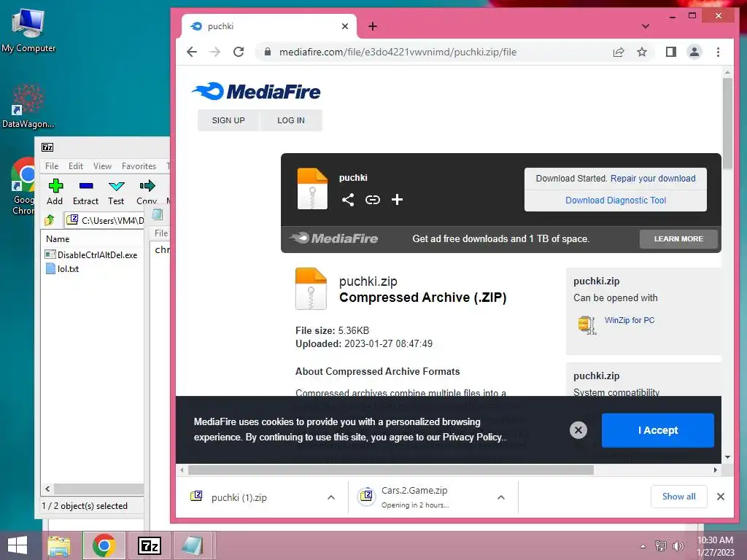Click 7-Zip up one level folder icon

pos(50,220)
